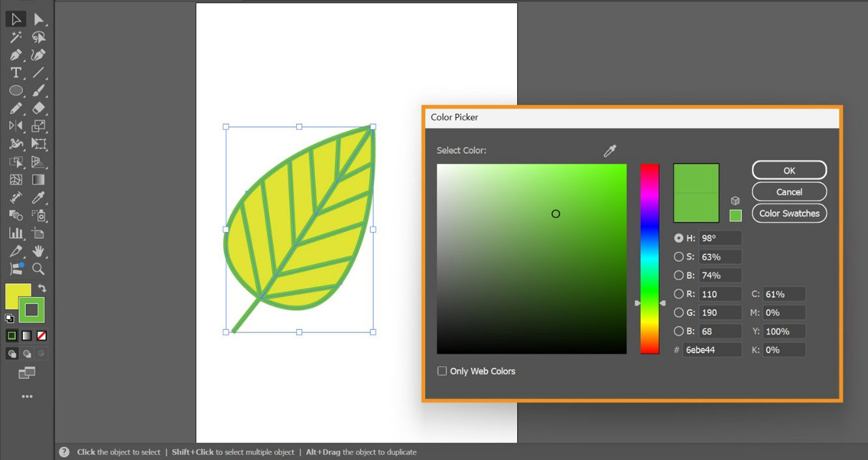Select the R radio button

tap(679, 294)
